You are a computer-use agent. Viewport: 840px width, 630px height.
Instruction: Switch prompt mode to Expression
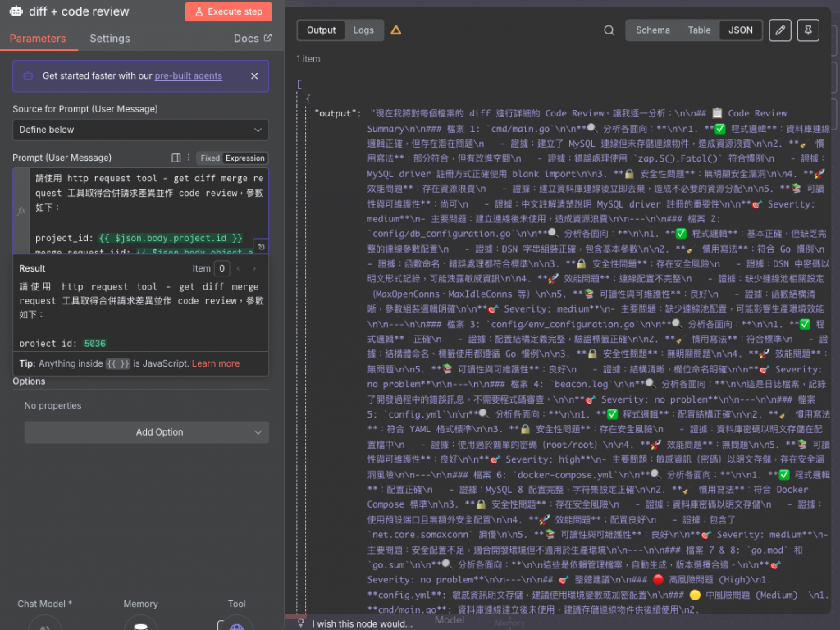pyautogui.click(x=244, y=158)
